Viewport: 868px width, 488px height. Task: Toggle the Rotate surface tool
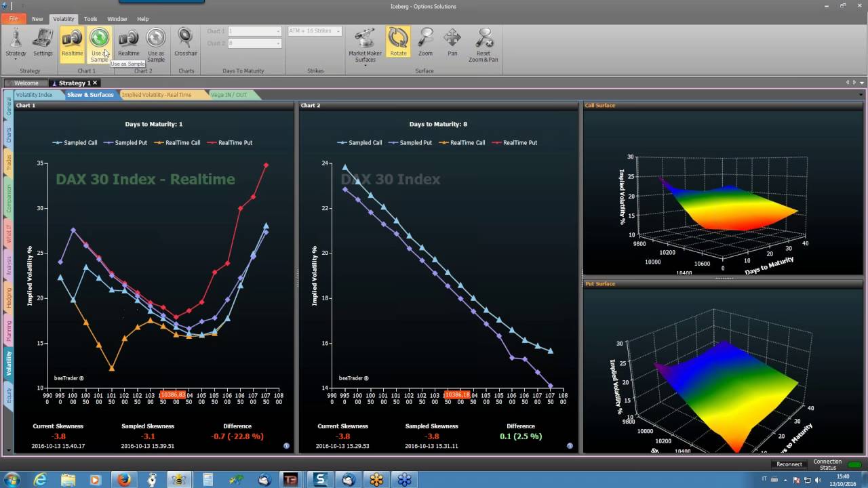[398, 42]
